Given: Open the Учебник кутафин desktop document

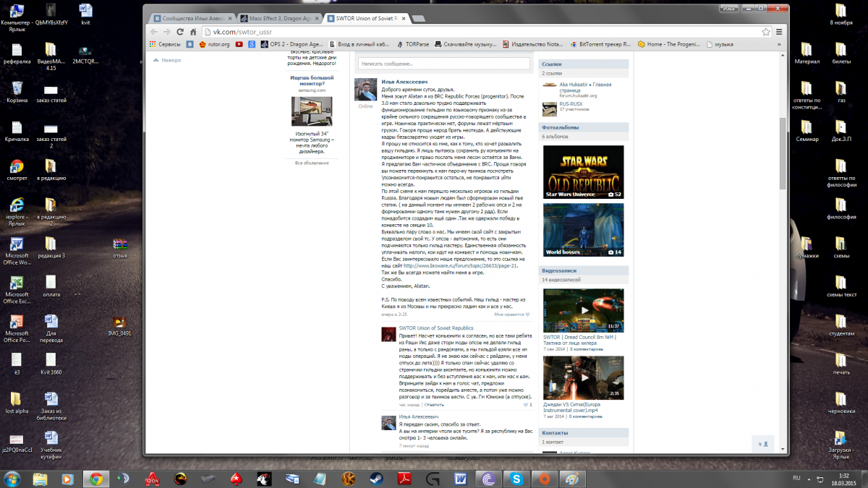Looking at the screenshot, I should (51, 445).
